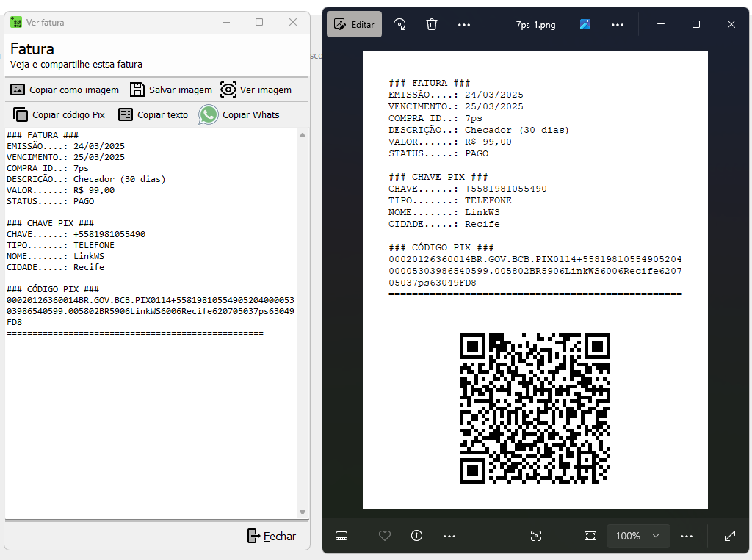This screenshot has width=752, height=560.
Task: Expand more options beside zoom dropdown
Action: (x=687, y=536)
